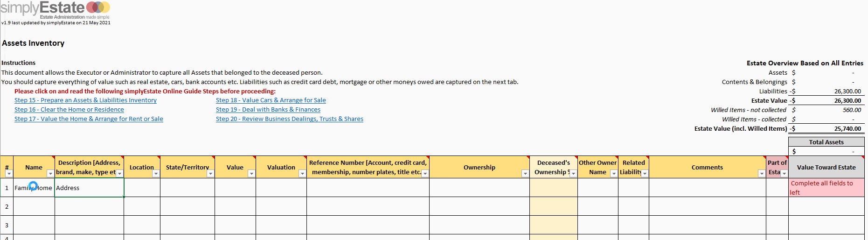The image size is (868, 240).
Task: Click the Estate Value incl. Willed Items 25,740.00
Action: (x=847, y=129)
